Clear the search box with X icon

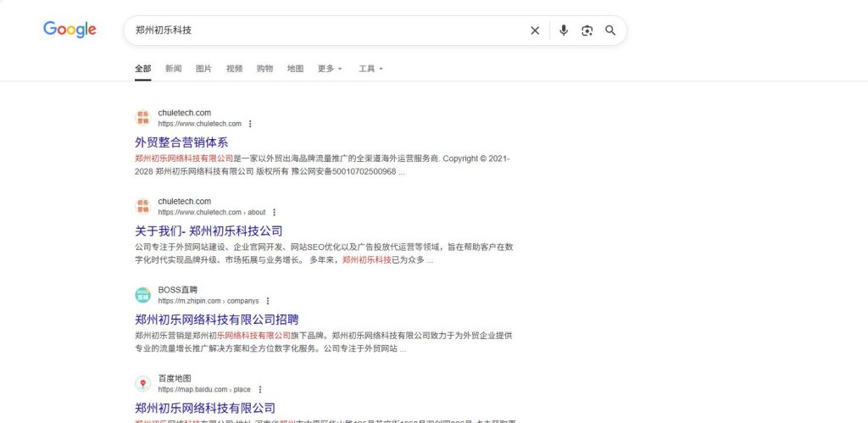point(535,31)
